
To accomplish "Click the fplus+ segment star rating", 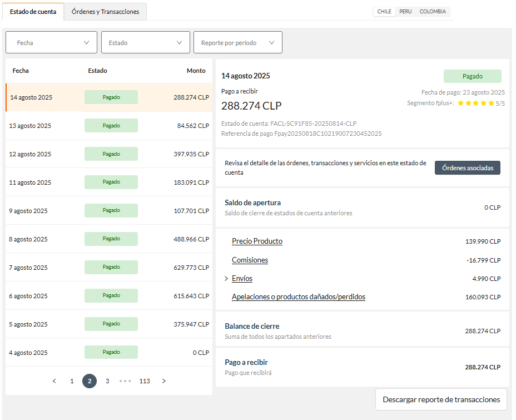I will pos(476,103).
